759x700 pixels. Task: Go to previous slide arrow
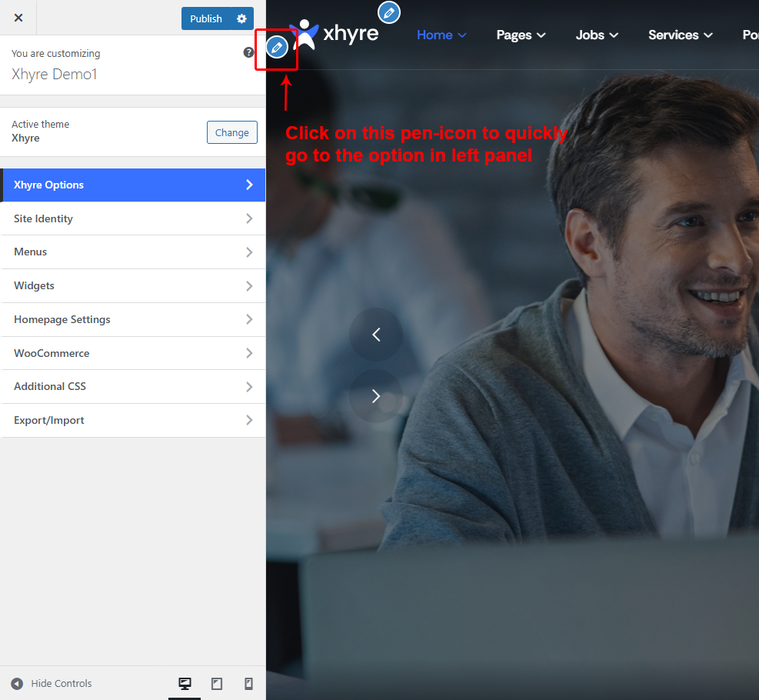(376, 334)
